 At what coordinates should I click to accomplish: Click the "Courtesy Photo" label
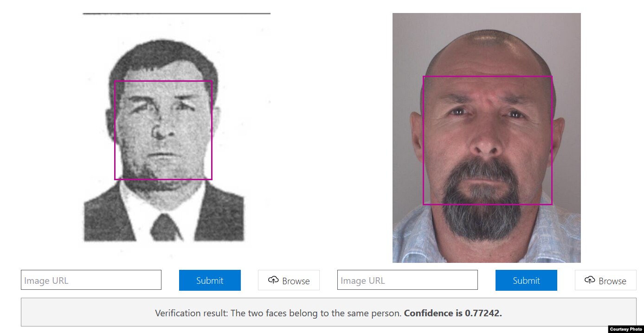point(625,329)
